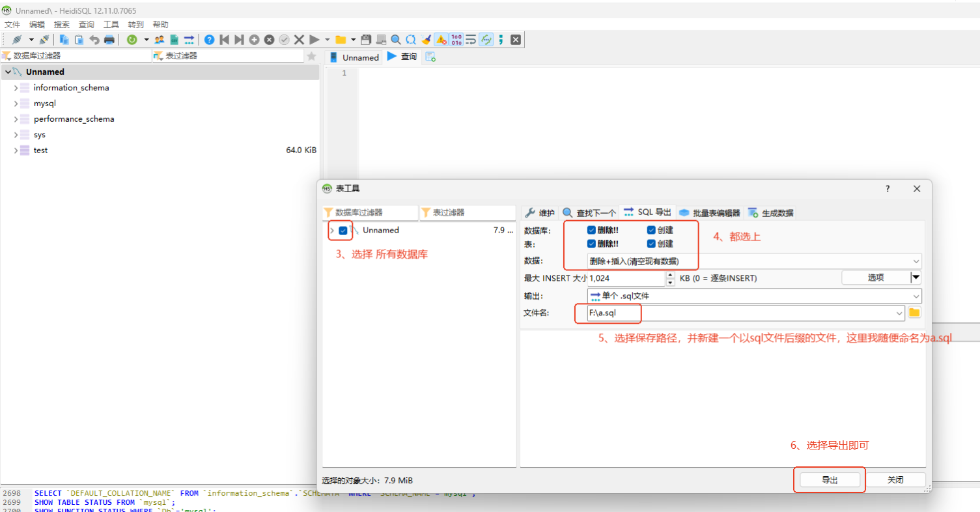Open SQL file with folder icon
980x512 pixels.
(341, 40)
